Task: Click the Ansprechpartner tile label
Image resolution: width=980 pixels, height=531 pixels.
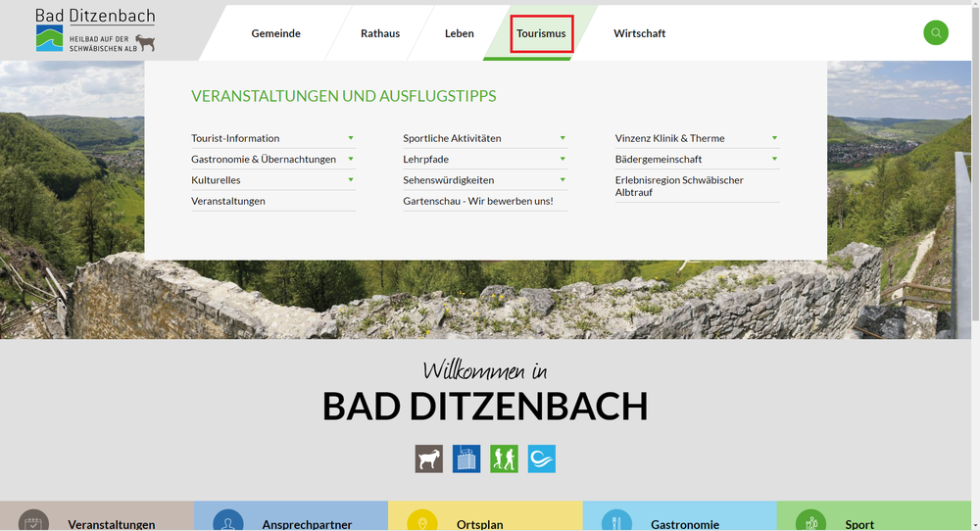Action: [x=307, y=525]
